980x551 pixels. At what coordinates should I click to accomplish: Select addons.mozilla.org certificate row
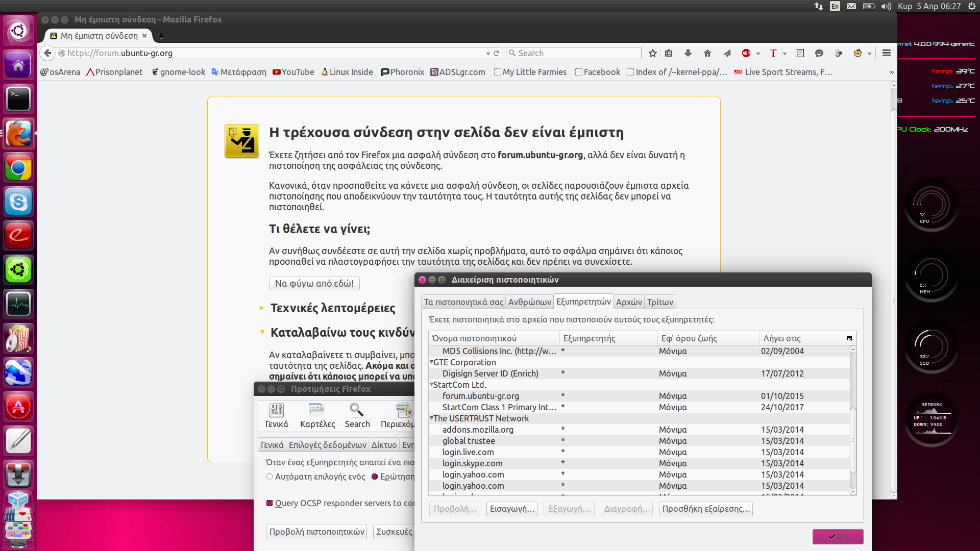639,430
